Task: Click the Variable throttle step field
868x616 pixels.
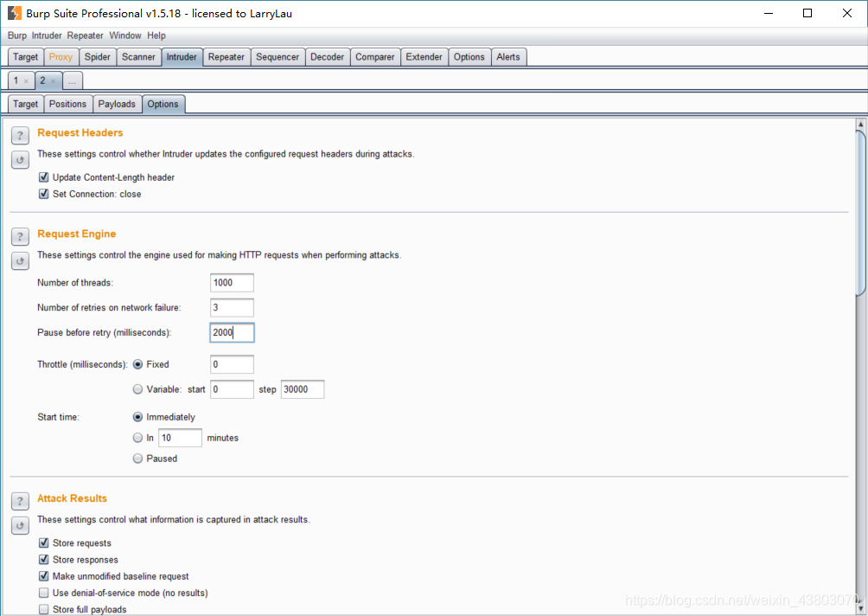Action: tap(303, 389)
